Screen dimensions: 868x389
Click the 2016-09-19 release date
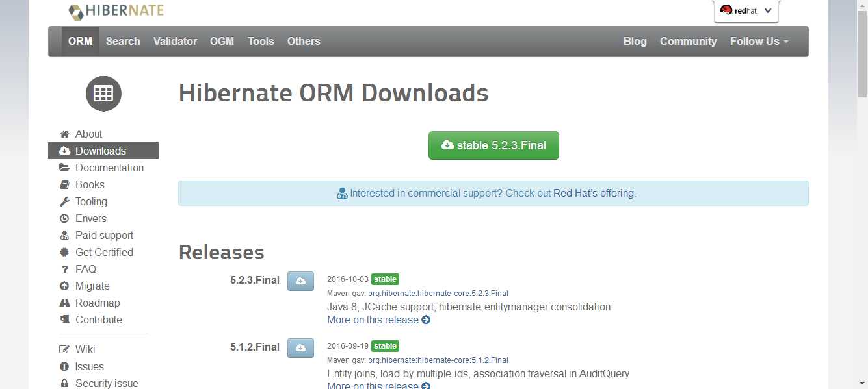click(348, 346)
